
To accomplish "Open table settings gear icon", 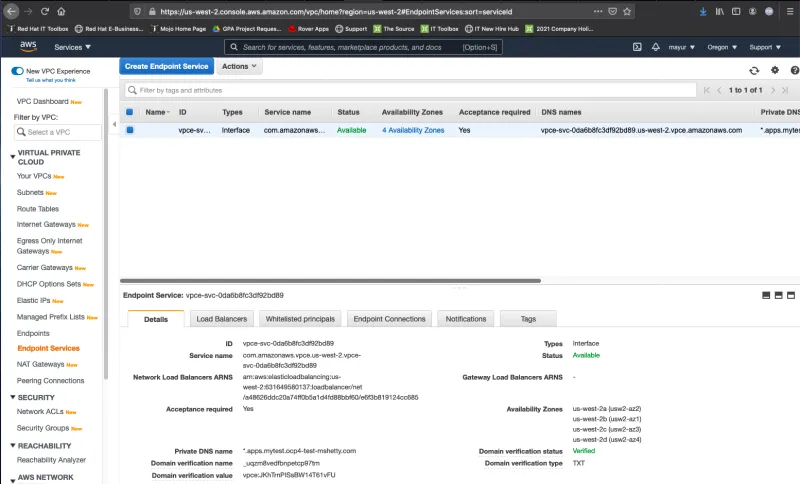I will click(x=774, y=70).
